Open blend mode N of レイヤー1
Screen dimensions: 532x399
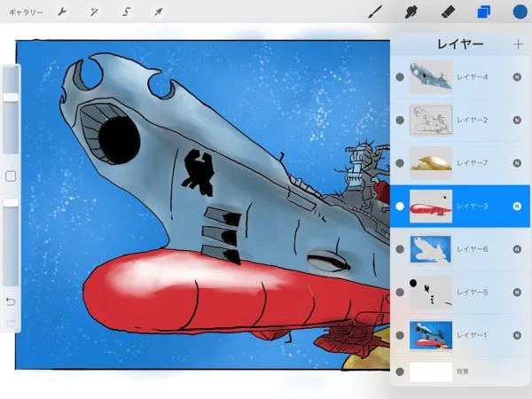tap(517, 335)
